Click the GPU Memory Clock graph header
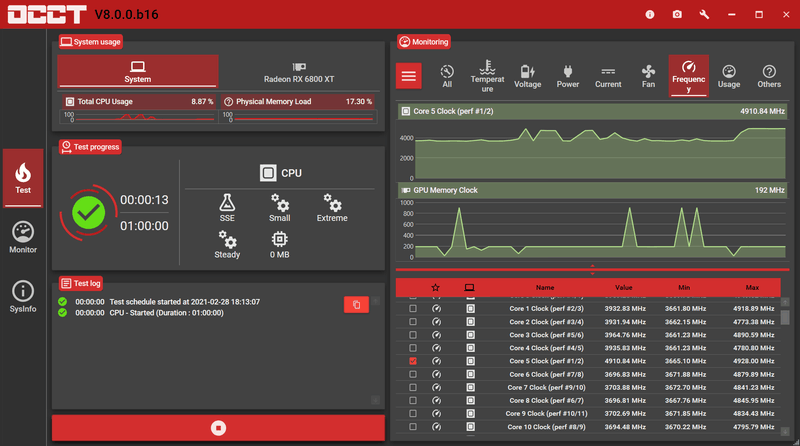 592,190
